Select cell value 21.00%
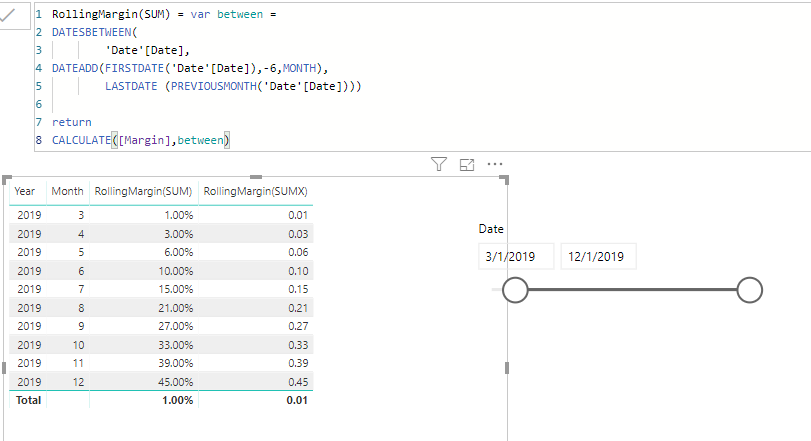Viewport: 811px width, 441px height. point(176,308)
